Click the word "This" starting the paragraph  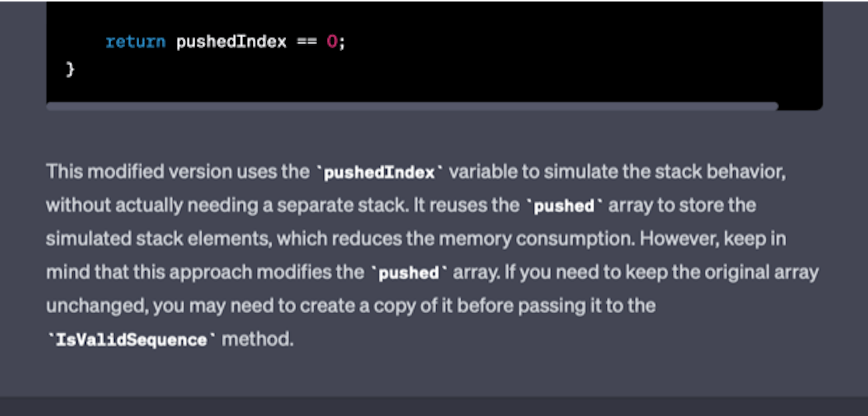(x=64, y=172)
